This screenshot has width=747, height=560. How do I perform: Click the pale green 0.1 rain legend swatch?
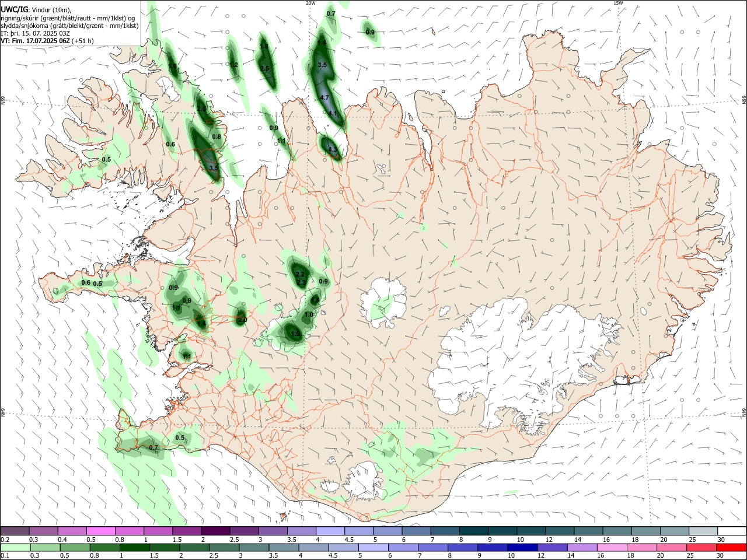point(15,547)
